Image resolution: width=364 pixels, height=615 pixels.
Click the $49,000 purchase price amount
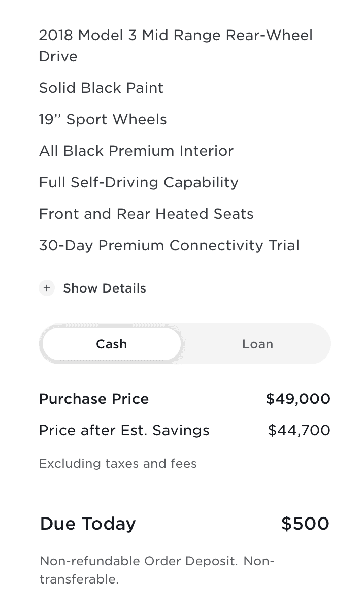297,399
